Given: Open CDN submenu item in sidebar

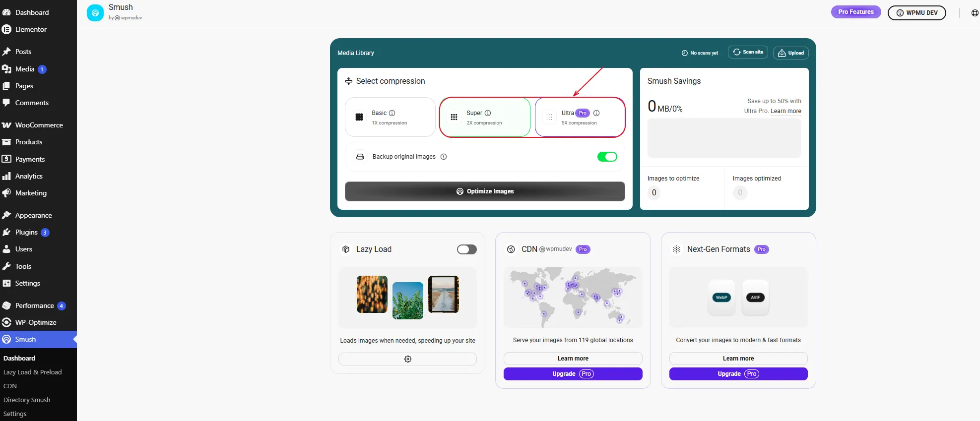Looking at the screenshot, I should click(10, 386).
